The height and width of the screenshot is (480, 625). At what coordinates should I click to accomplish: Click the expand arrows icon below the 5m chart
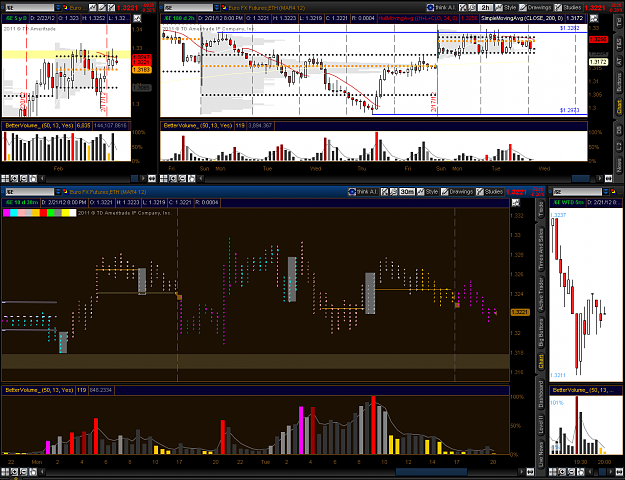(619, 472)
